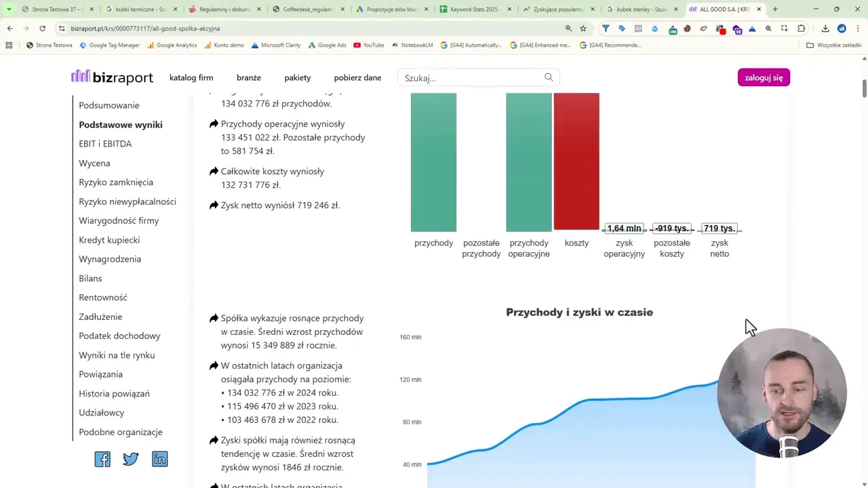Open branże menu item
Screen dimensions: 868x488
tap(249, 77)
